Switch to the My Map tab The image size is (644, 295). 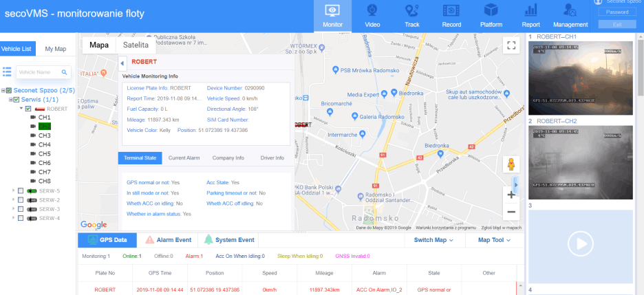[x=56, y=49]
